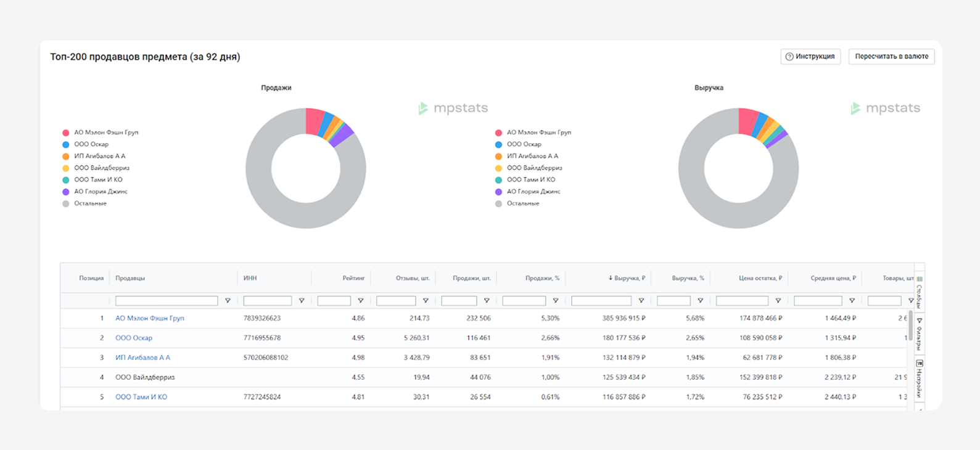Open seller link ООО Тами И КО
The width and height of the screenshot is (980, 450).
pos(141,397)
